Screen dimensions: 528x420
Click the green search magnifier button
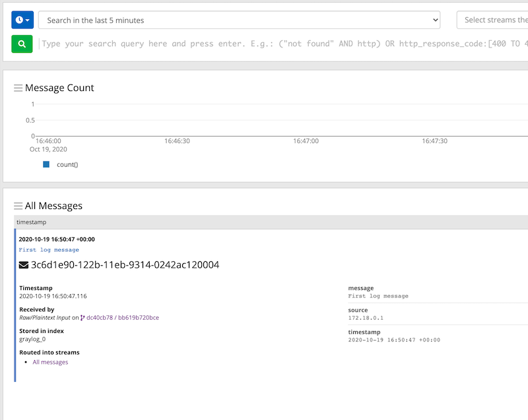22,44
